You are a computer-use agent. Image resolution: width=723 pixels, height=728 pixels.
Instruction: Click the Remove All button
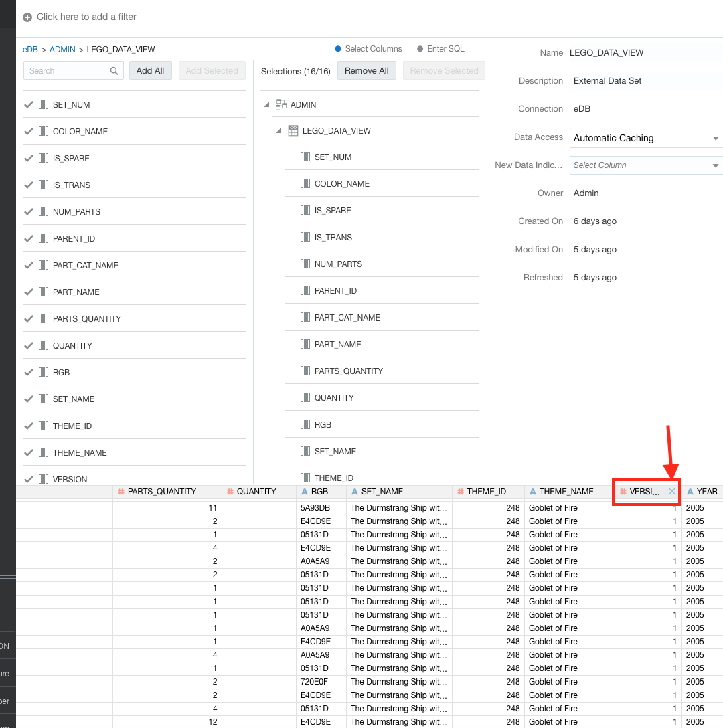click(367, 70)
